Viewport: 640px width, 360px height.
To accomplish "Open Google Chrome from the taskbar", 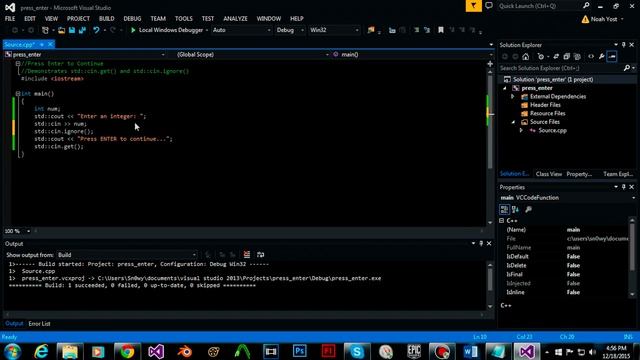I will click(x=127, y=351).
